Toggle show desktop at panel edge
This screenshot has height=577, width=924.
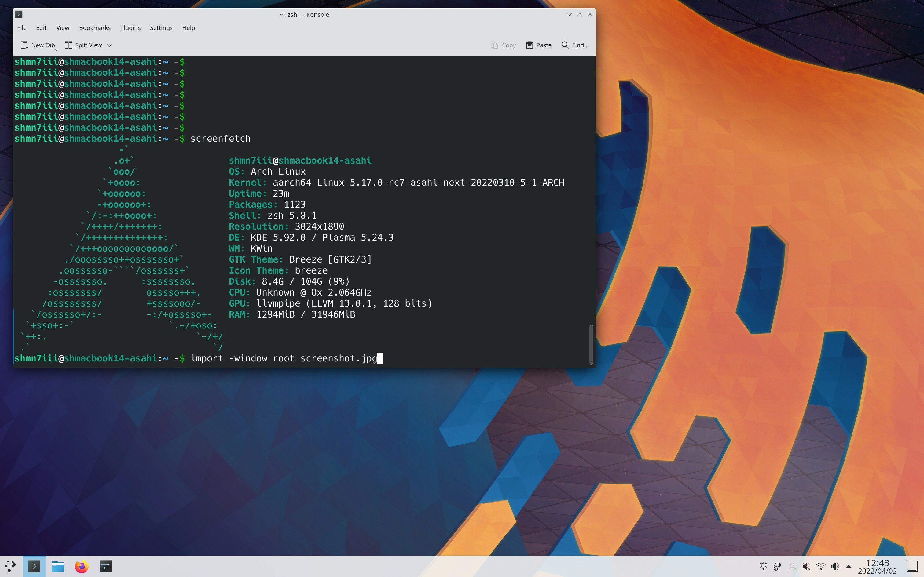click(x=912, y=566)
